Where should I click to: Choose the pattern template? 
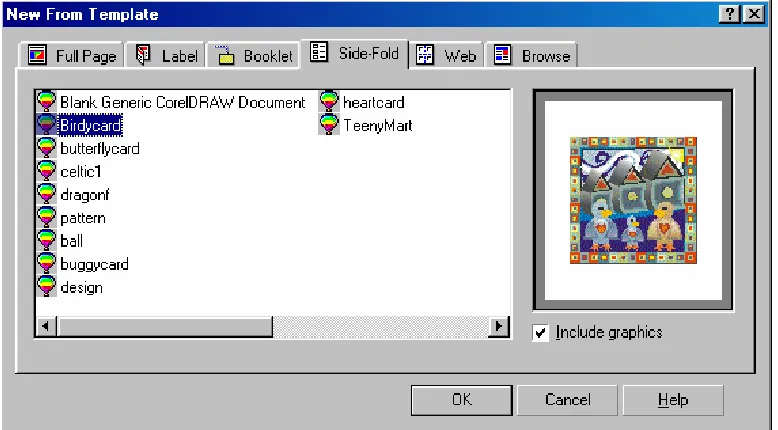[83, 218]
